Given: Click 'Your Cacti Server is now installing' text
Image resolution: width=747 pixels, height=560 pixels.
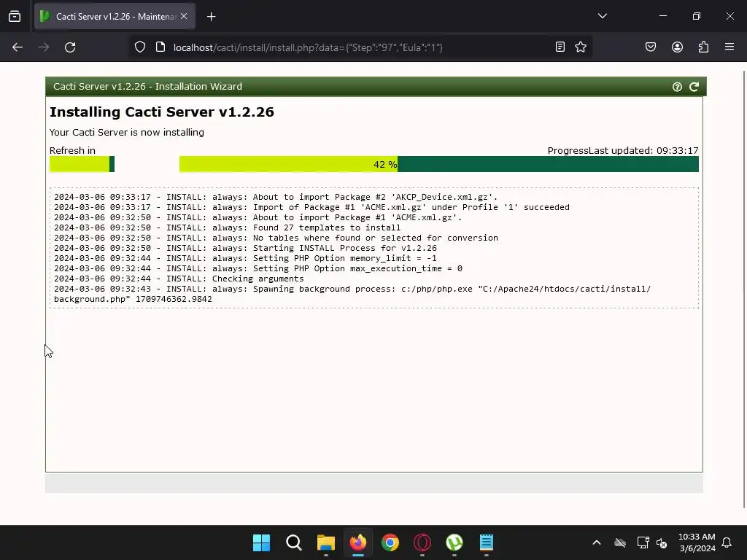Looking at the screenshot, I should click(x=127, y=133).
